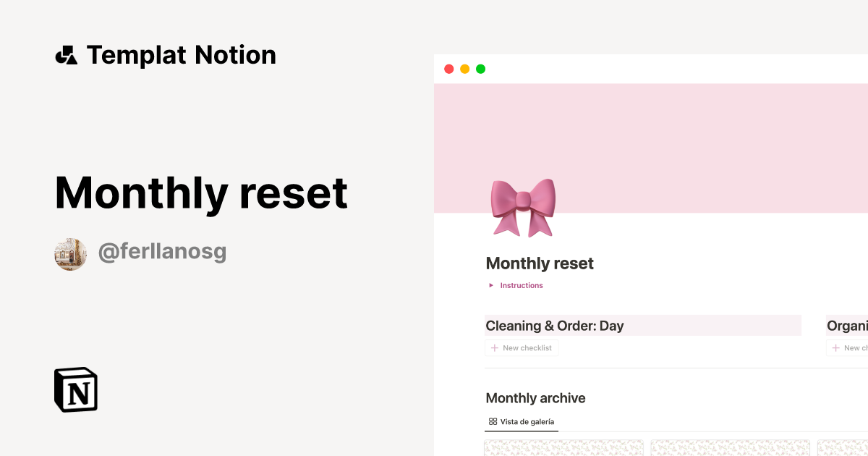Click the green traffic light window control

[x=480, y=68]
